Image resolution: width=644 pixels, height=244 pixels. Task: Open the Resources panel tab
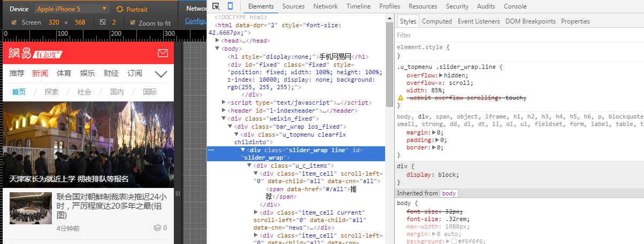(423, 6)
